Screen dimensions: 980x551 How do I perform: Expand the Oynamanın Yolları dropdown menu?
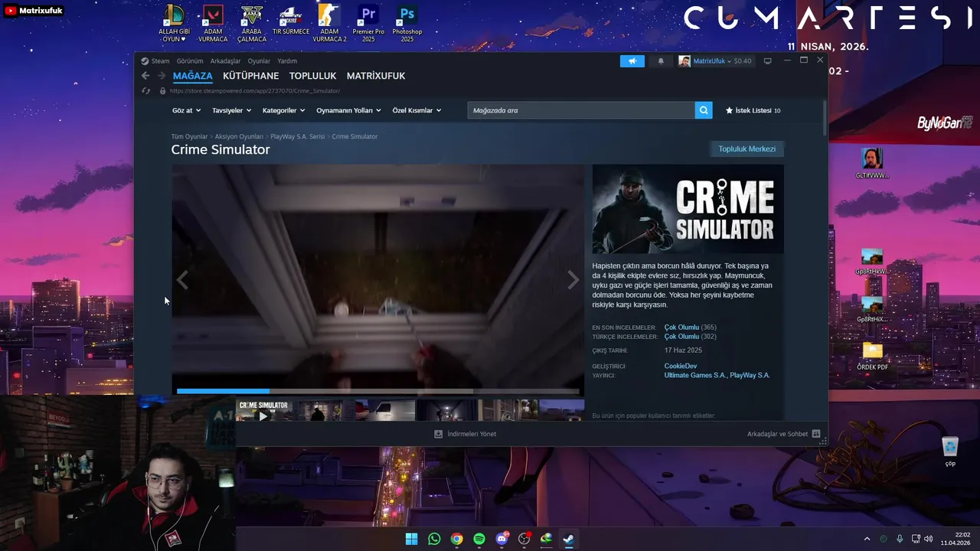(348, 110)
